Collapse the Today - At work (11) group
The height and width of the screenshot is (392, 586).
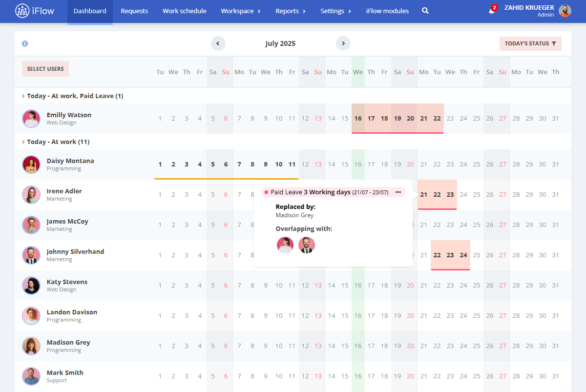click(x=56, y=142)
